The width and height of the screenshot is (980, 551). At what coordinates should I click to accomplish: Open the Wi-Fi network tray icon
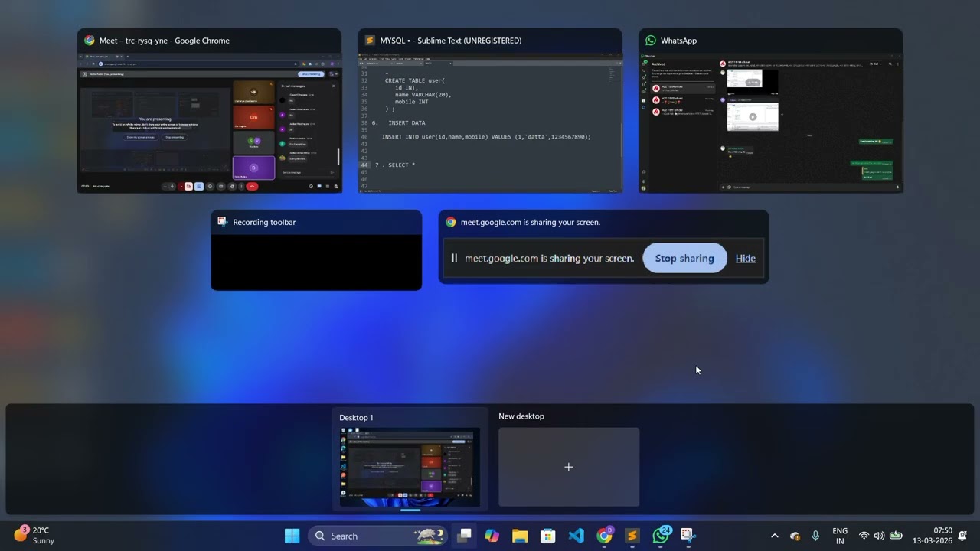click(x=864, y=536)
